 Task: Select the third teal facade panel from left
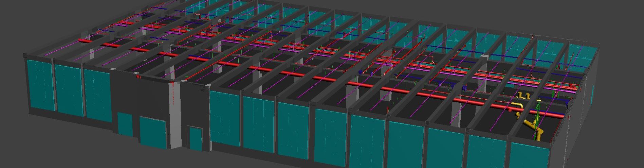96,94
